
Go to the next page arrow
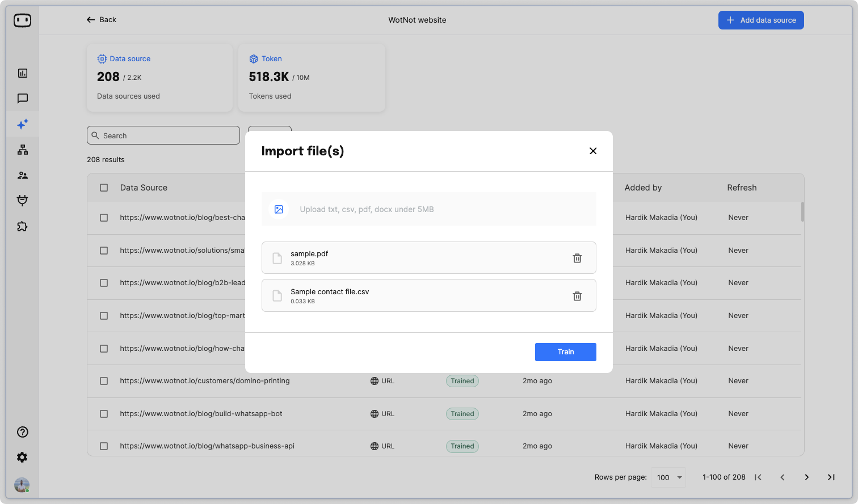point(806,477)
